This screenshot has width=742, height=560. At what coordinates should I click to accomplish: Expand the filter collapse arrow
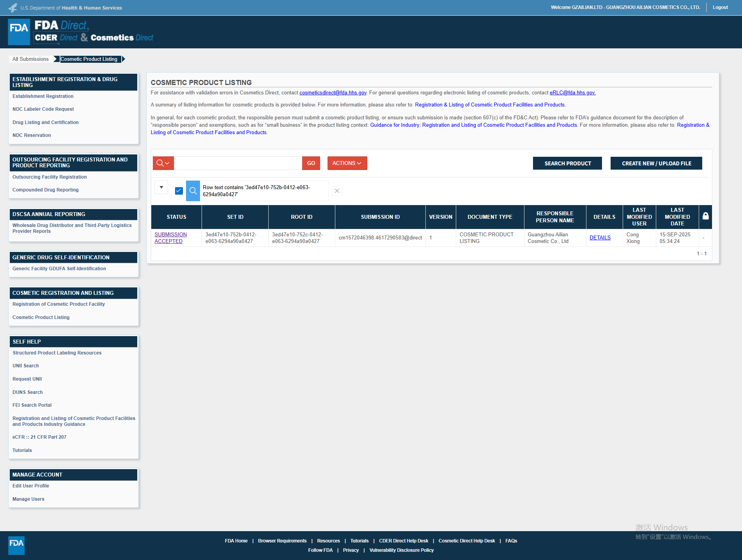point(161,187)
